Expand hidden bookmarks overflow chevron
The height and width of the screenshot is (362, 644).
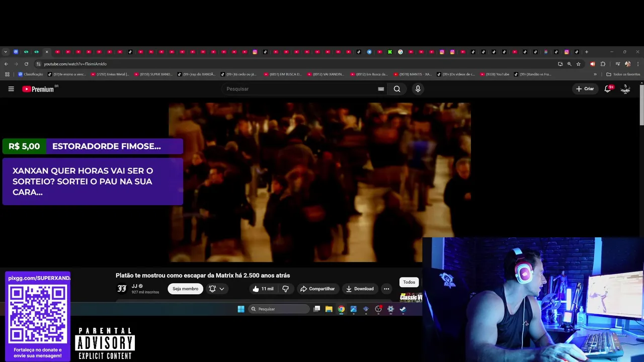595,74
